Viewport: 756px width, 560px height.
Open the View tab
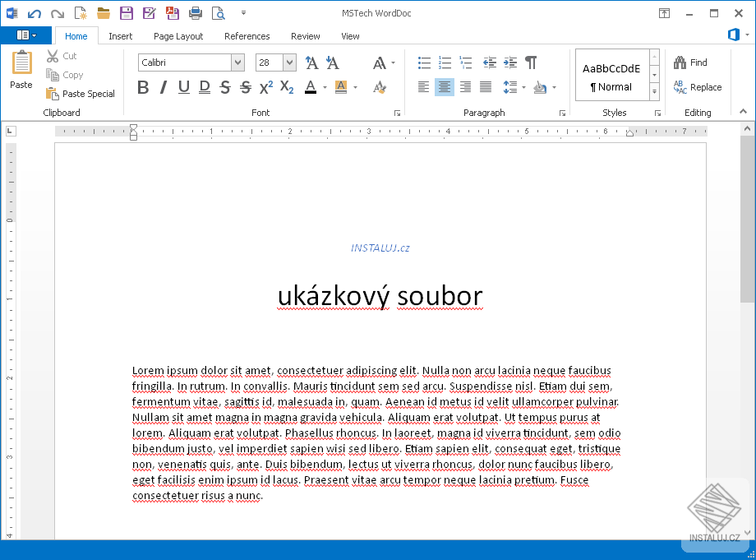tap(350, 36)
